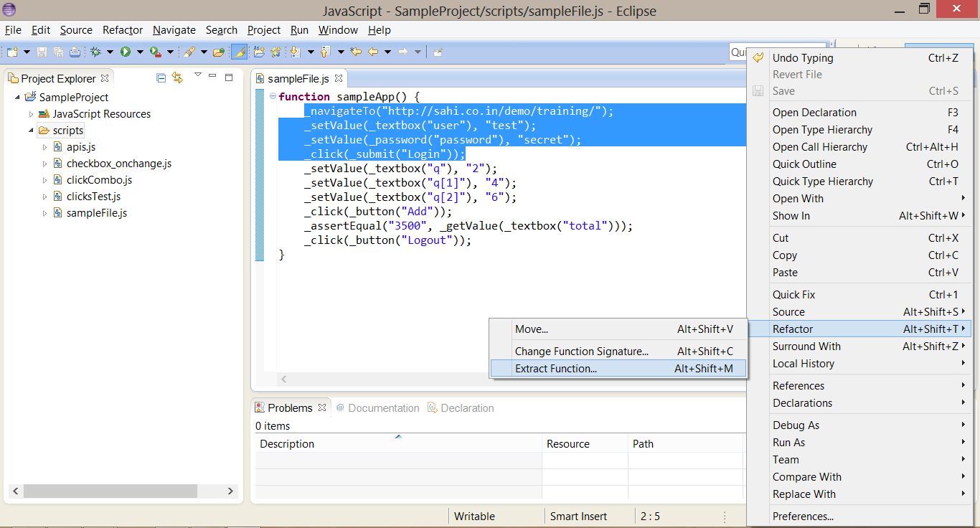Viewport: 980px width, 528px height.
Task: Open clickCombo.js in Project Explorer
Action: (99, 180)
